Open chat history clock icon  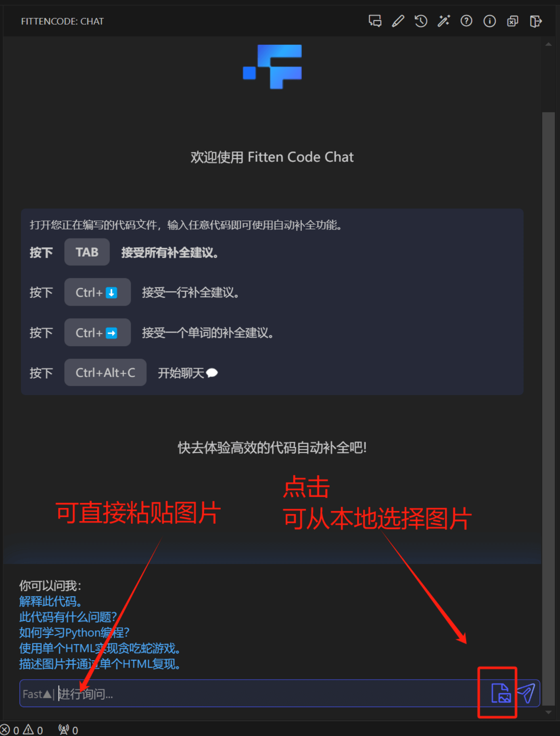[x=421, y=21]
